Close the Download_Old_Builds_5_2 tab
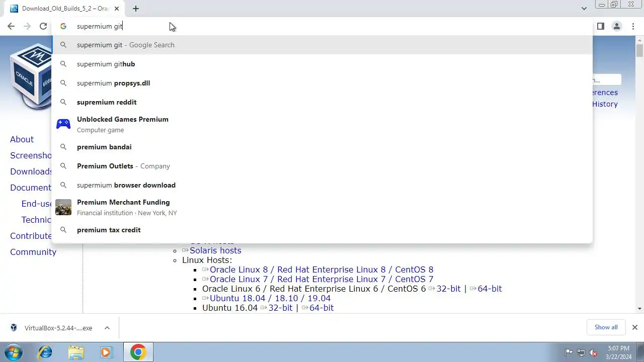 117,9
